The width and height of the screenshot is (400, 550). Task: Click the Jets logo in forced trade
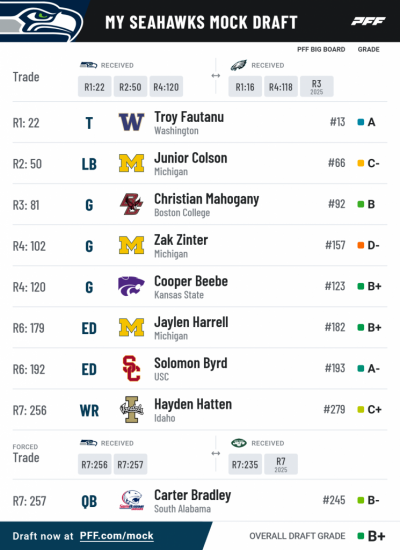tap(239, 443)
